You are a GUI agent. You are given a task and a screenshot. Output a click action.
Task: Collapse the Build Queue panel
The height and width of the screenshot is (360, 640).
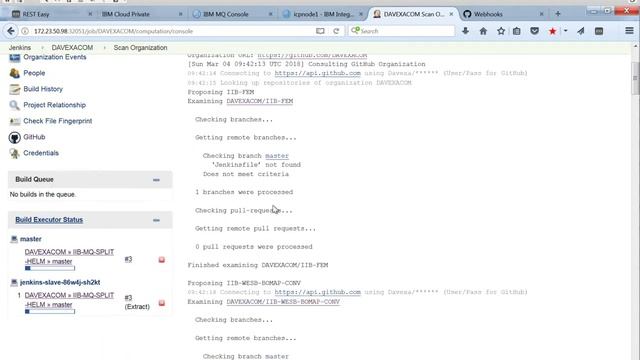(x=156, y=180)
